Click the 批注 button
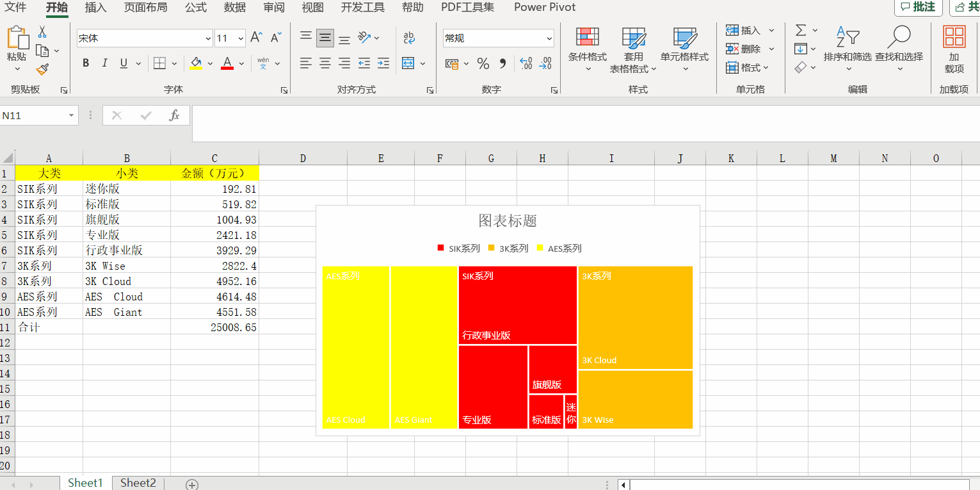Viewport: 980px width, 490px height. click(918, 8)
